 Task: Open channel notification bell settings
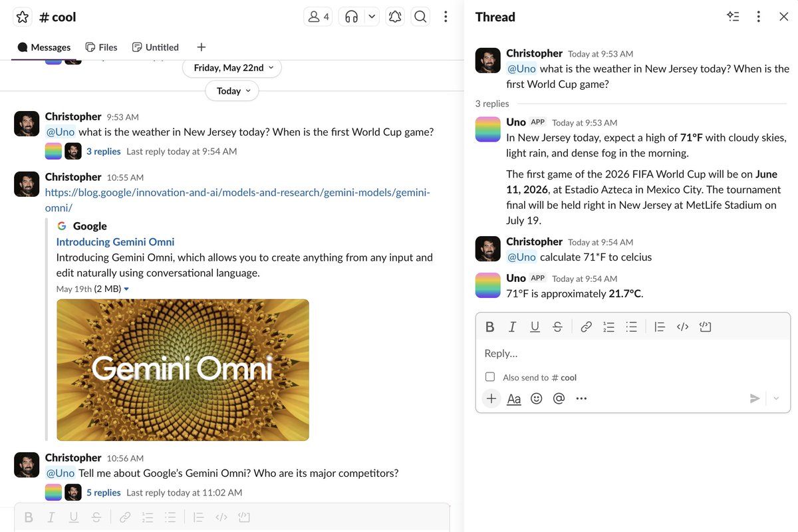[x=395, y=17]
